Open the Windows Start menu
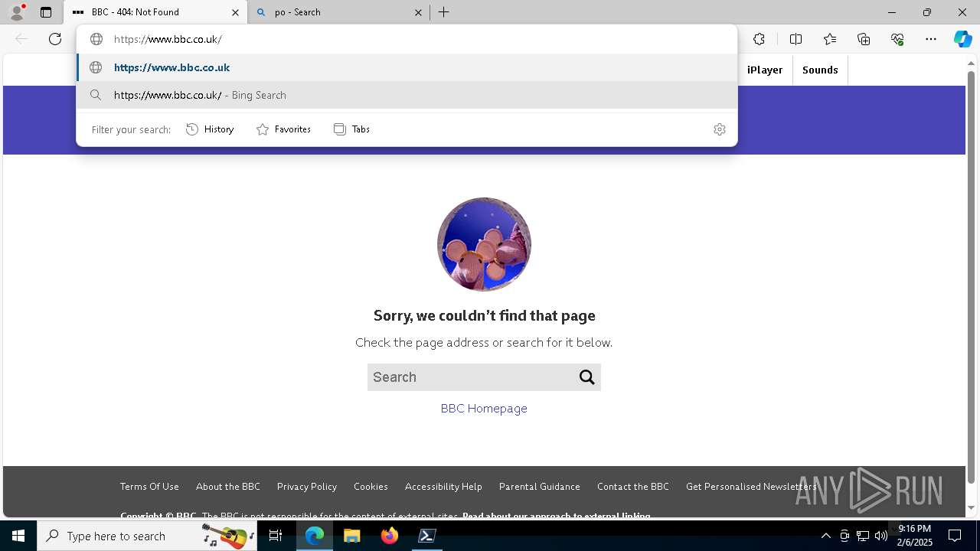The height and width of the screenshot is (551, 980). tap(18, 536)
